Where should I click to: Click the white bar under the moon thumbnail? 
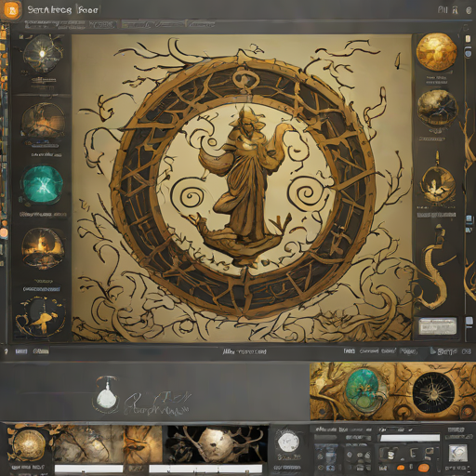[x=205, y=469]
